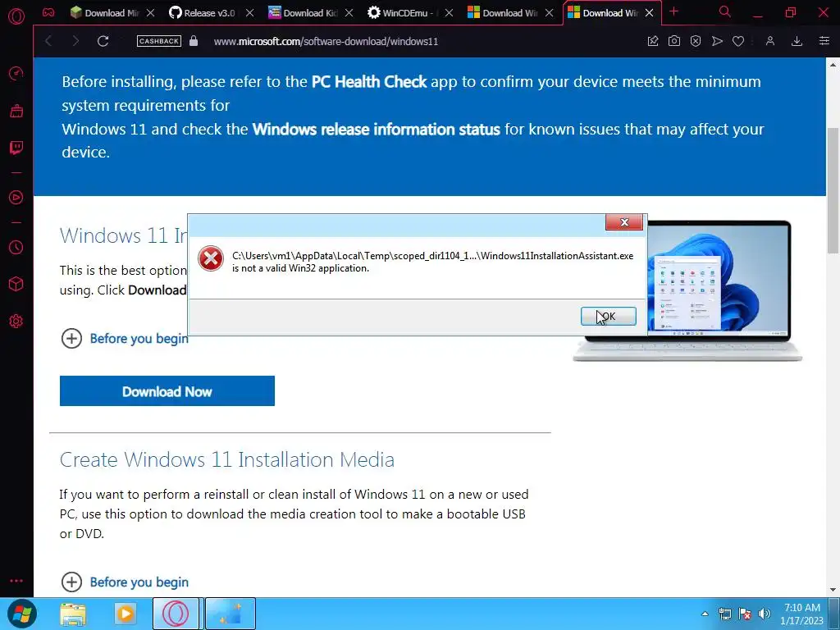Open Easy setup sliders icon
Screen dimensions: 840x630
click(x=824, y=41)
